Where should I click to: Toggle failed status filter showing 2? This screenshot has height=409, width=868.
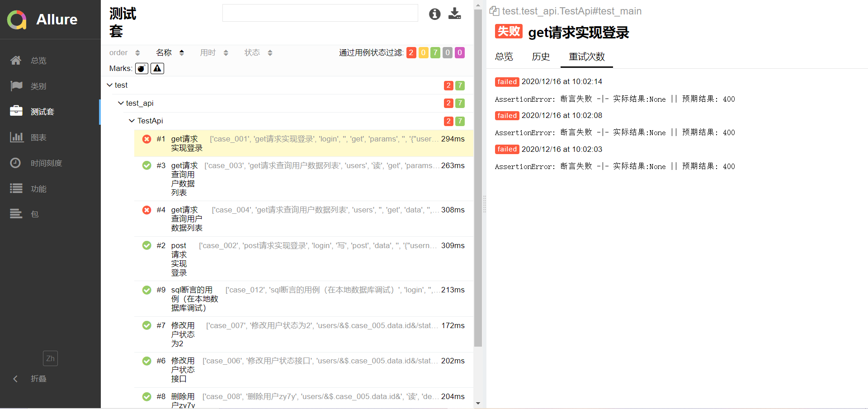click(x=411, y=52)
